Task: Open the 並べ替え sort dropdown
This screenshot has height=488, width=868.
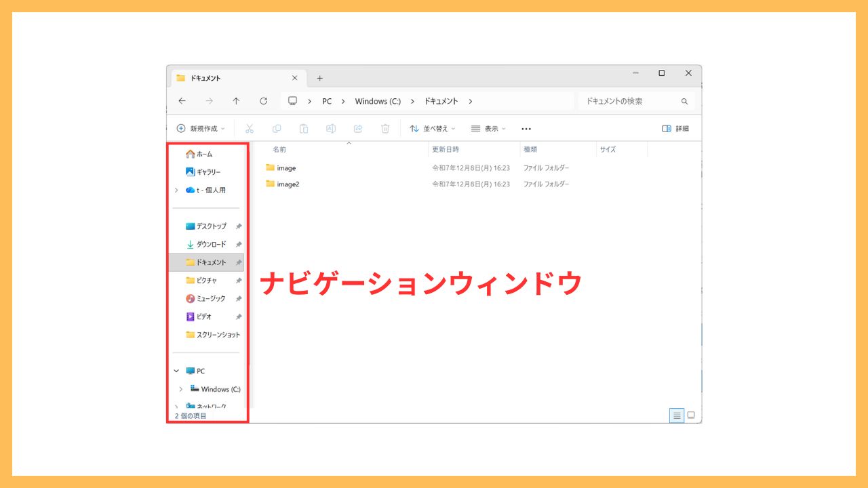Action: [433, 128]
